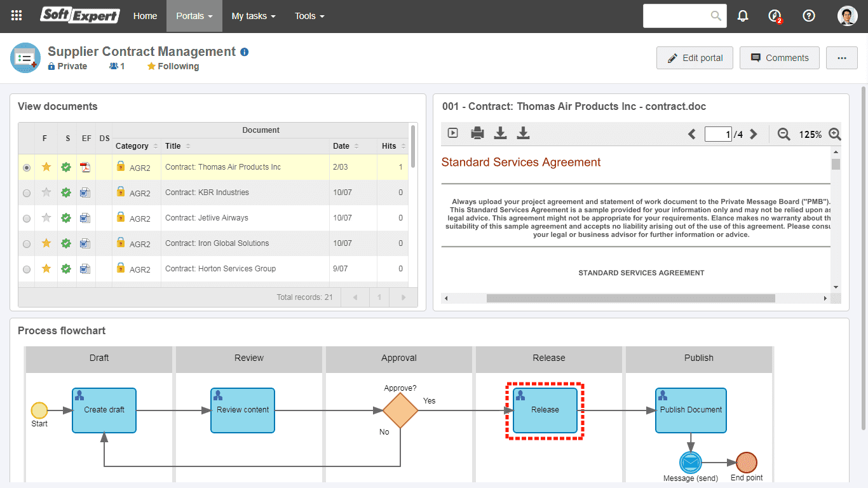Screen dimensions: 868x488
Task: Click the Release task box in flowchart
Action: click(x=545, y=410)
